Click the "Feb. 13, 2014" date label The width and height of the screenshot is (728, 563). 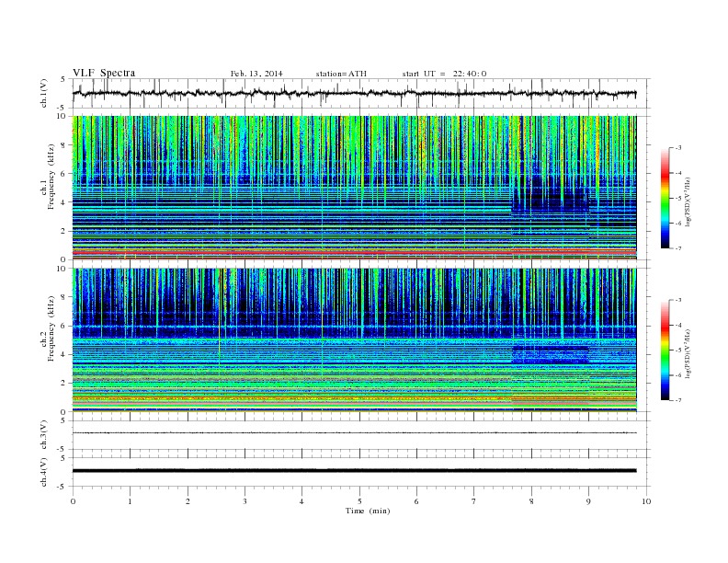tap(256, 74)
